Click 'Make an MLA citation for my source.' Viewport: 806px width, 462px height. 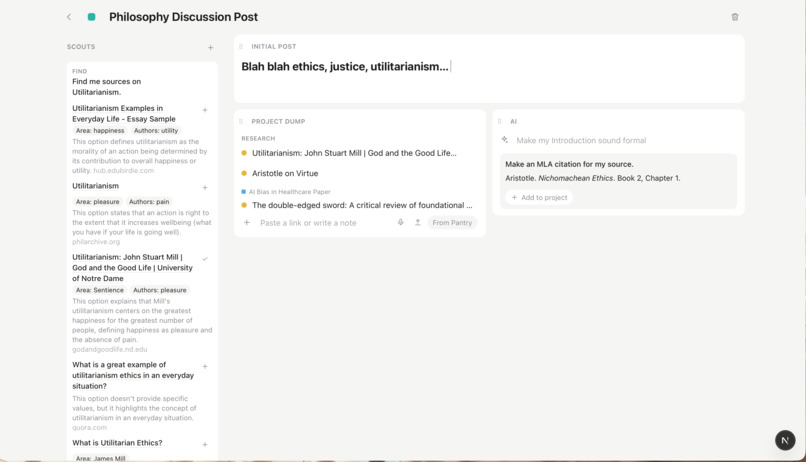coord(569,164)
